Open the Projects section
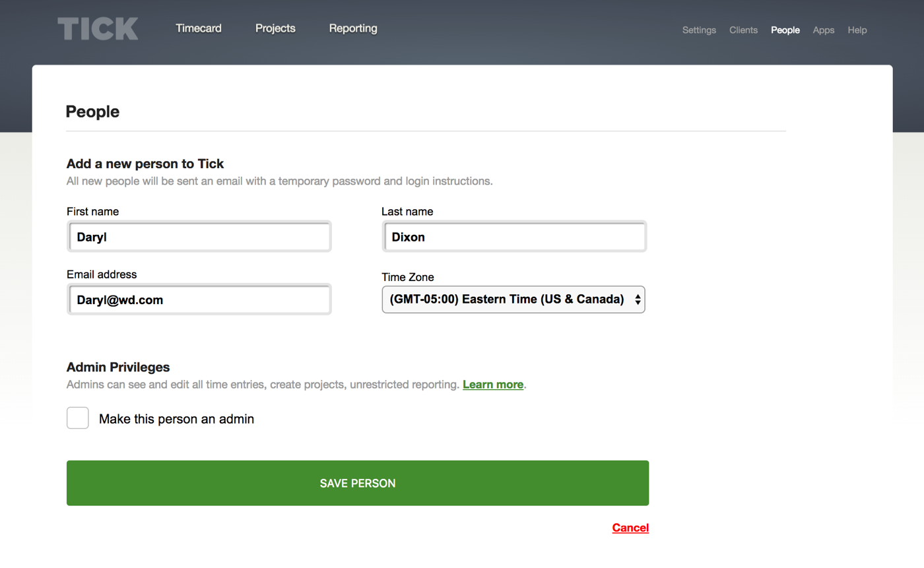 275,28
